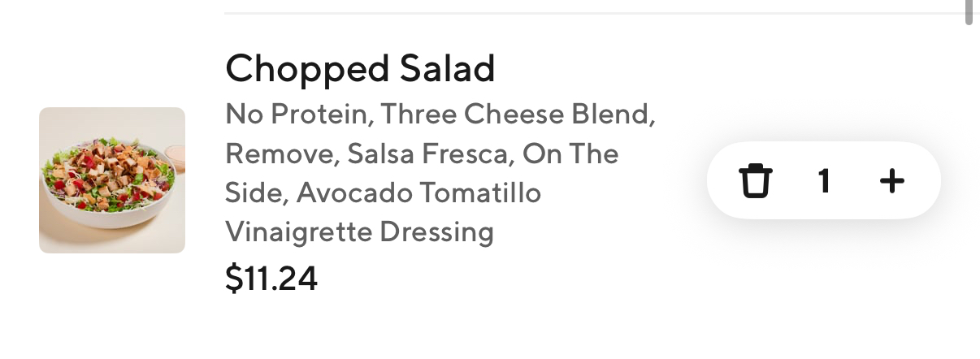Click the word "Chopped" in the item title
Image resolution: width=980 pixels, height=359 pixels.
pos(306,69)
